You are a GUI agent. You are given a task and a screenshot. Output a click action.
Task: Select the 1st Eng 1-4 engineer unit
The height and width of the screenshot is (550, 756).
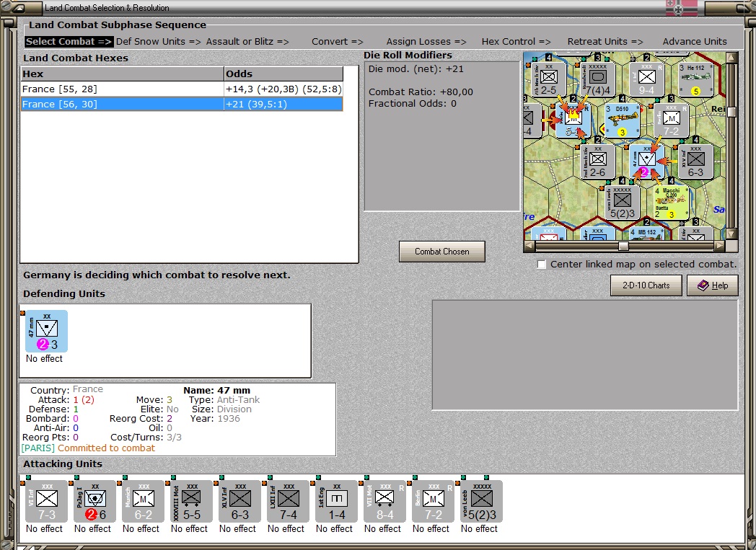coord(337,502)
